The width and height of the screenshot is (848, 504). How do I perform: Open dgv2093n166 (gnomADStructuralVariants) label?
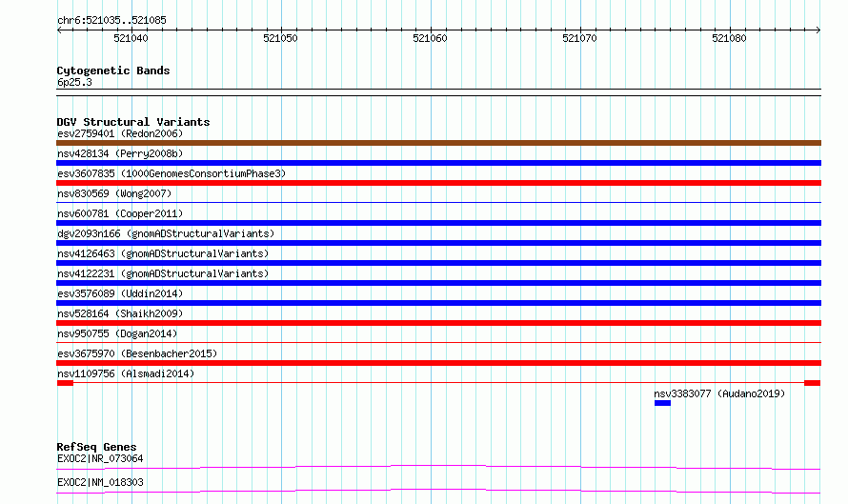click(166, 233)
